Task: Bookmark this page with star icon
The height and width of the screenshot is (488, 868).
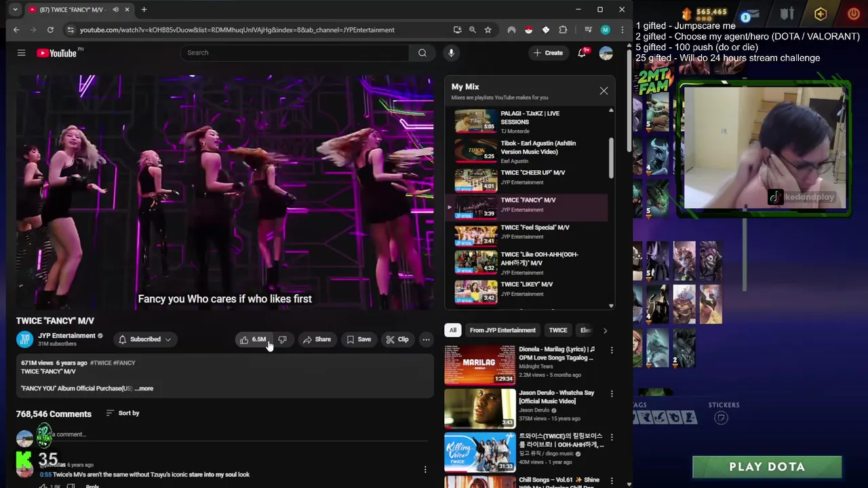Action: (488, 30)
